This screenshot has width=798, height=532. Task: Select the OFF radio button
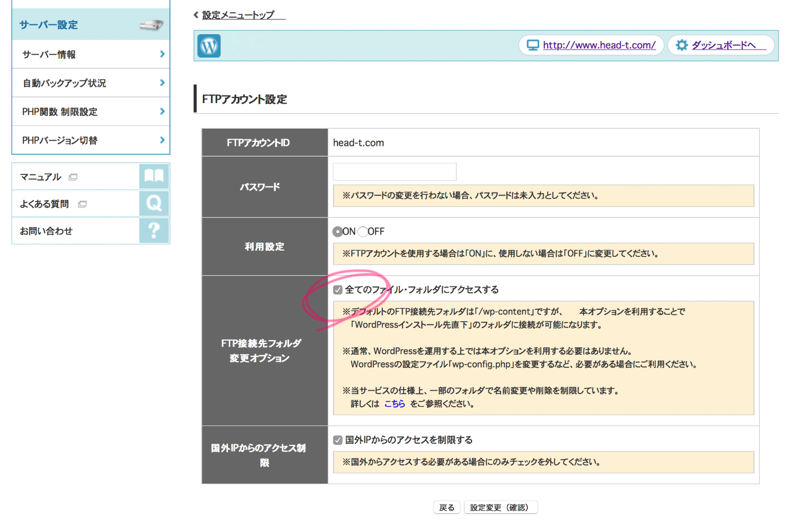click(x=363, y=231)
